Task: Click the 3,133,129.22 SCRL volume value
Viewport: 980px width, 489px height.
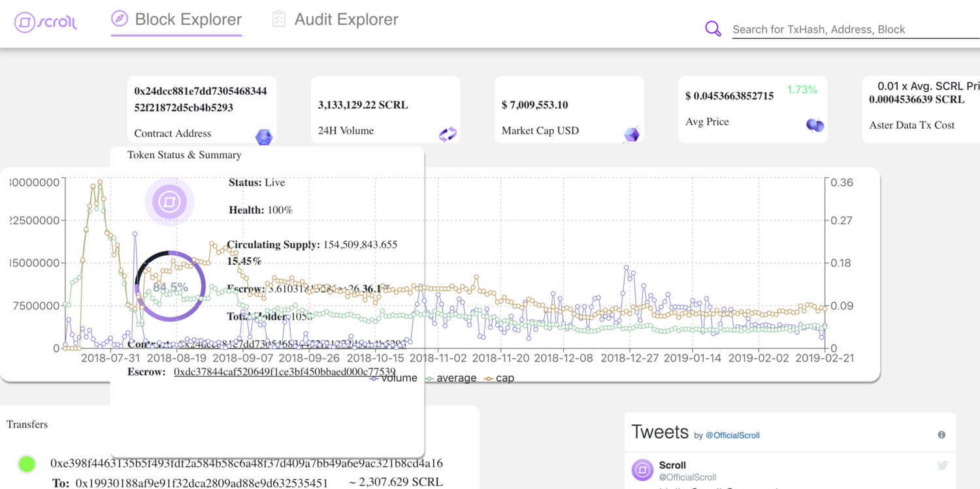Action: click(363, 105)
